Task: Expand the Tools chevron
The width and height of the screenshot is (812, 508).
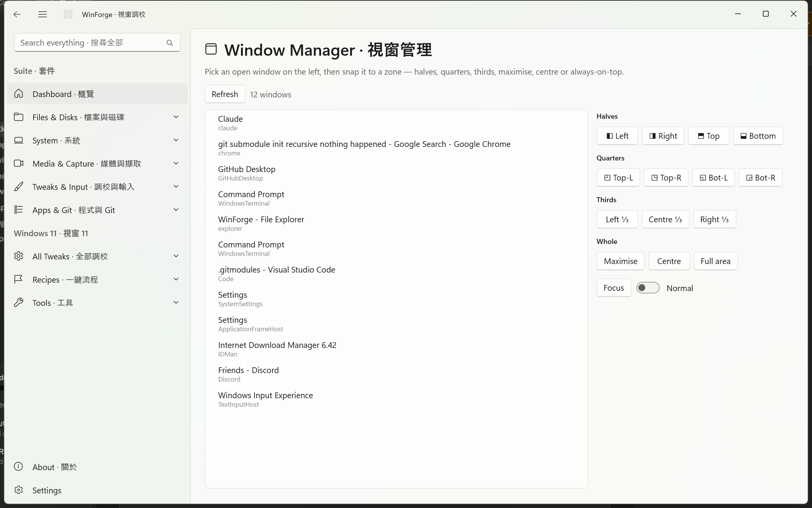Action: point(176,302)
